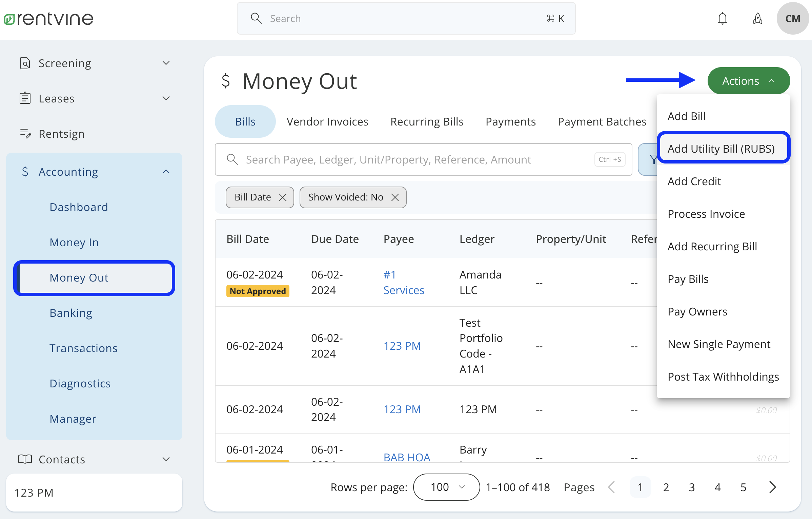
Task: Click the Accounting dollar sign icon
Action: pos(25,172)
